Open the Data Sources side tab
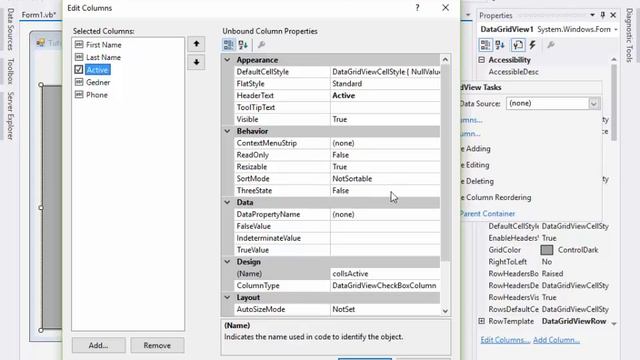Screen dimensions: 640x360 click(x=11, y=29)
